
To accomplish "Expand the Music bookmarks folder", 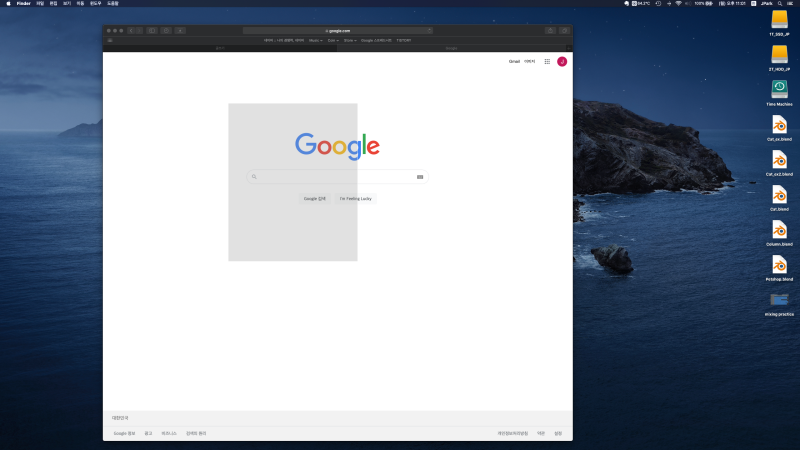I will coord(315,40).
